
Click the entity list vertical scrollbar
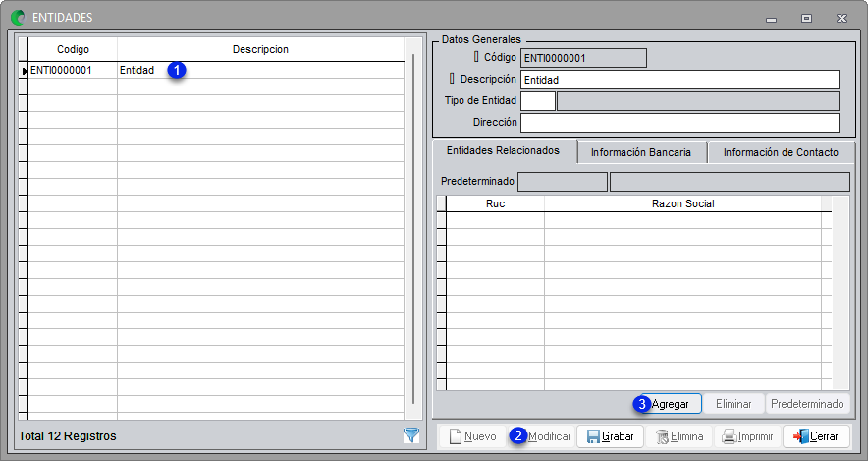pos(413,228)
